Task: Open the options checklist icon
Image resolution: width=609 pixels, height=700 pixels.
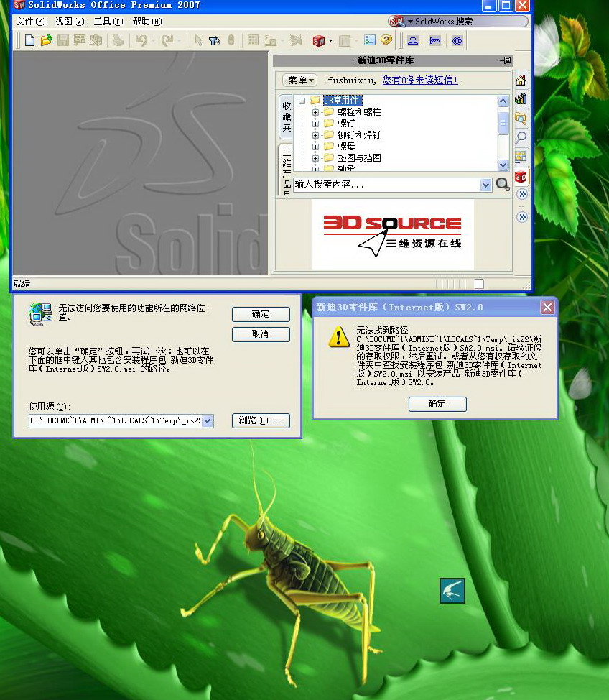Action: point(369,41)
